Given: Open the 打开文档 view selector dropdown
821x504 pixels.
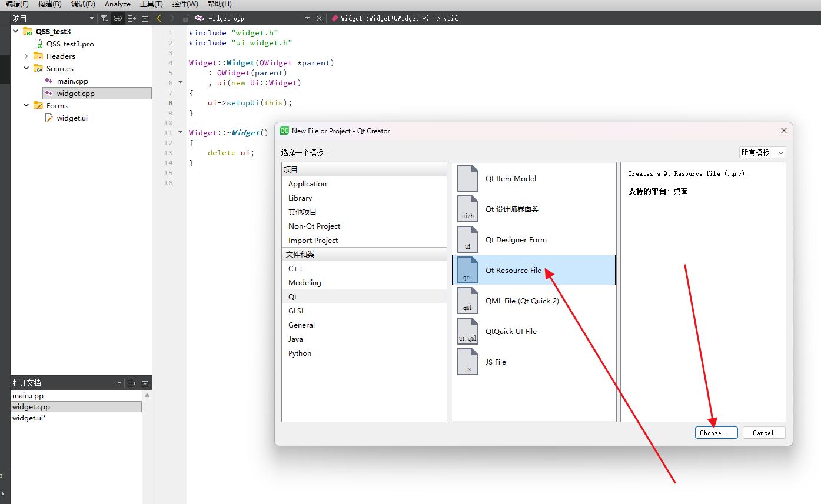Looking at the screenshot, I should click(119, 383).
